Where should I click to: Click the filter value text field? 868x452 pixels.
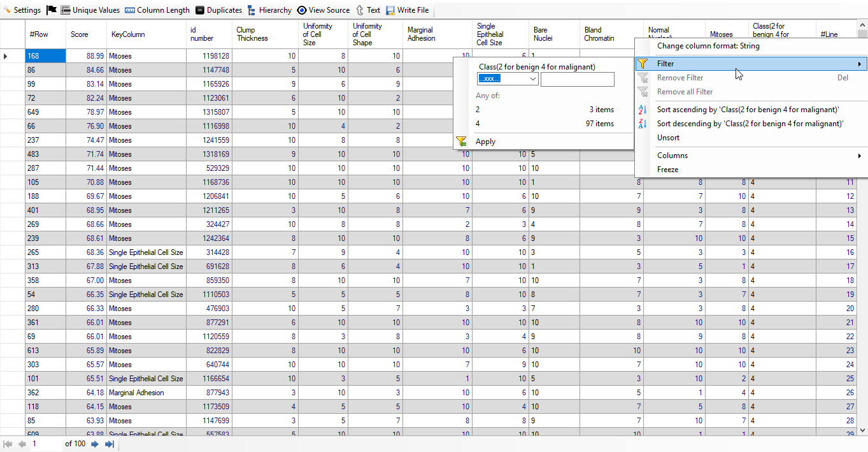click(578, 79)
